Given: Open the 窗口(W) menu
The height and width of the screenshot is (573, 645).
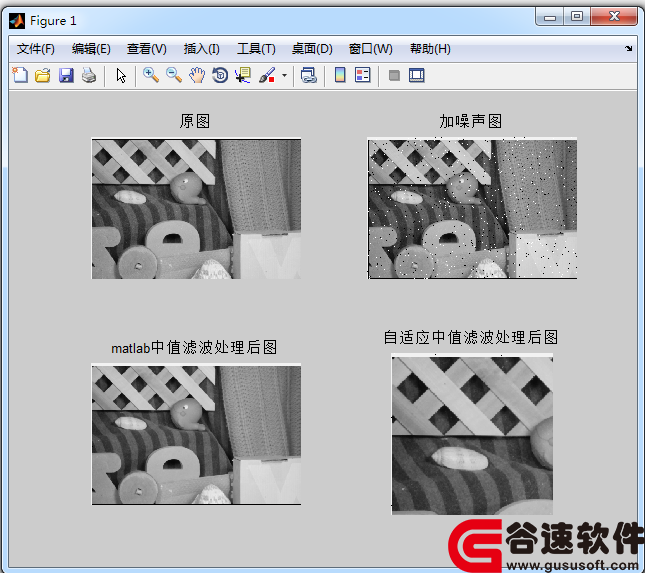Looking at the screenshot, I should pos(371,49).
